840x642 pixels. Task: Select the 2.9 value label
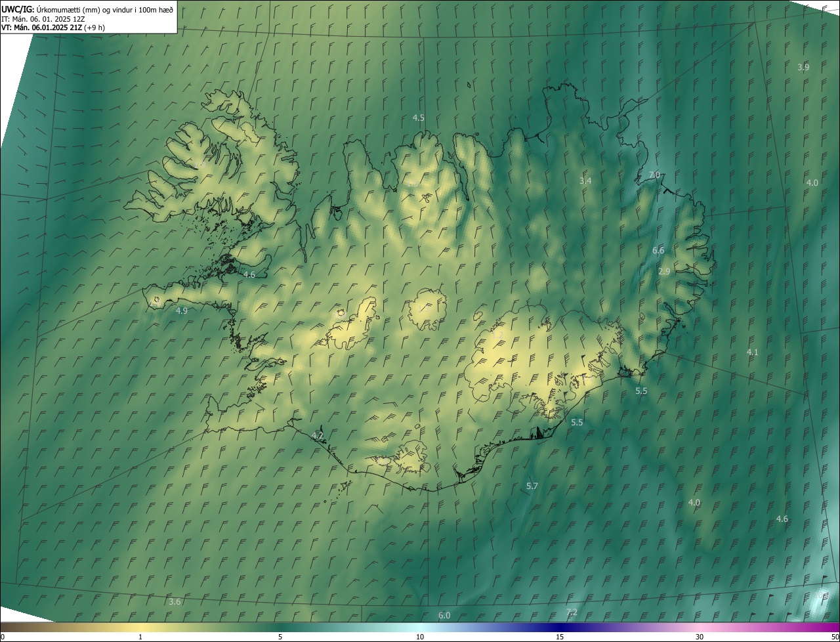point(664,271)
